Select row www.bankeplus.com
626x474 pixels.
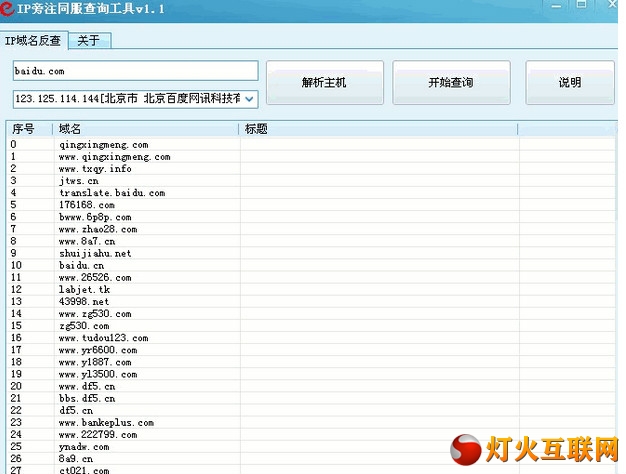(311, 422)
